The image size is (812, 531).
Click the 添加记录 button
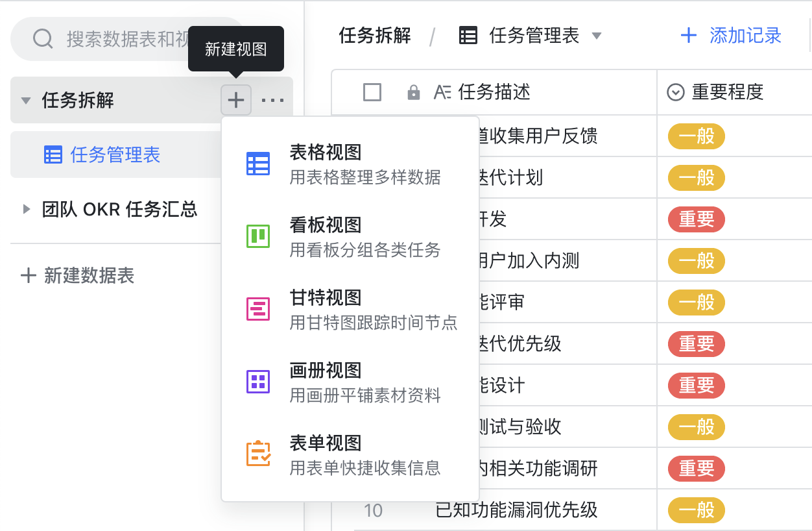point(731,36)
